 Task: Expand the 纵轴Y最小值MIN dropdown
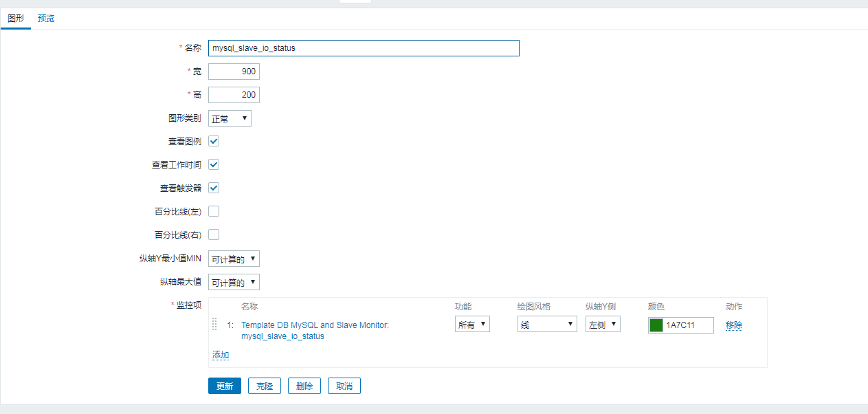234,259
